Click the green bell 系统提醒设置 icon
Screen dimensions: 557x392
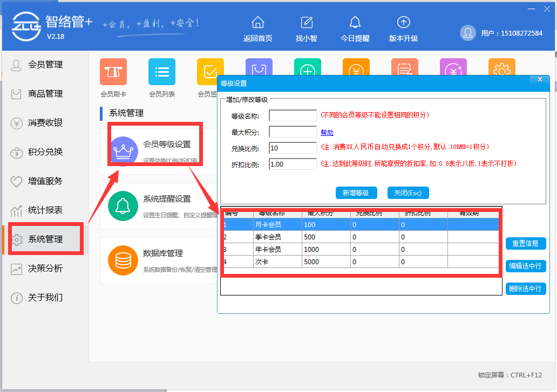[x=123, y=206]
